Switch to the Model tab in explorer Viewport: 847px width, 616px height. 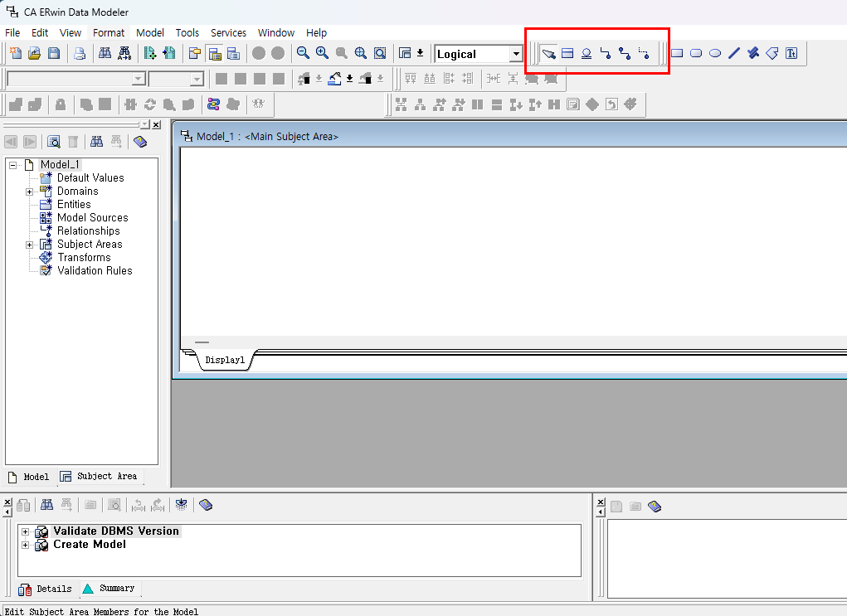[29, 477]
